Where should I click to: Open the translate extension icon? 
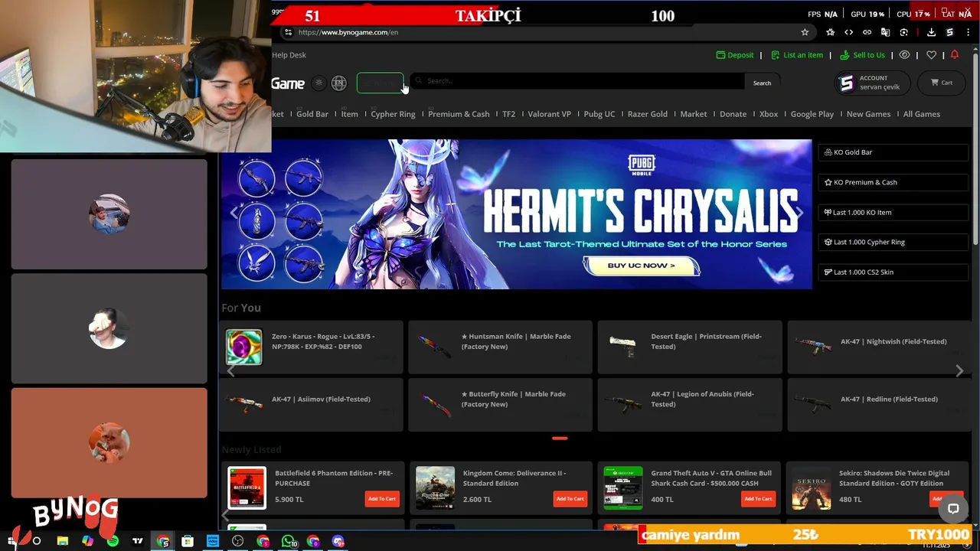point(886,32)
